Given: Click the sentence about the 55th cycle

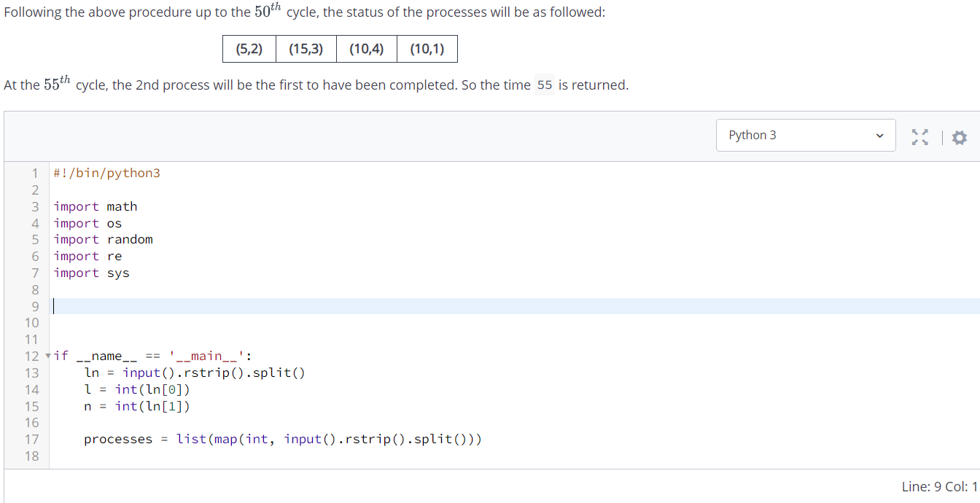Looking at the screenshot, I should click(316, 84).
